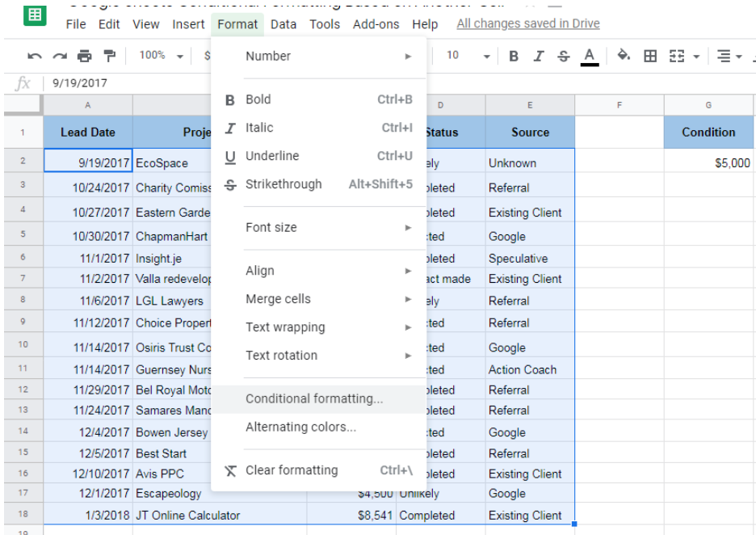Open the Add-ons menu
The height and width of the screenshot is (535, 756).
[376, 24]
